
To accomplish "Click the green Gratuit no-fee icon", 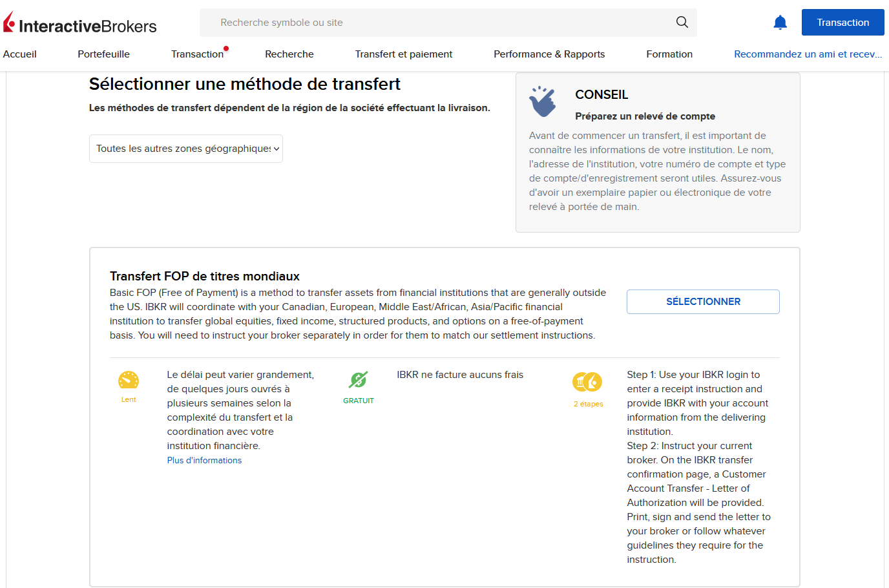I will pyautogui.click(x=358, y=380).
